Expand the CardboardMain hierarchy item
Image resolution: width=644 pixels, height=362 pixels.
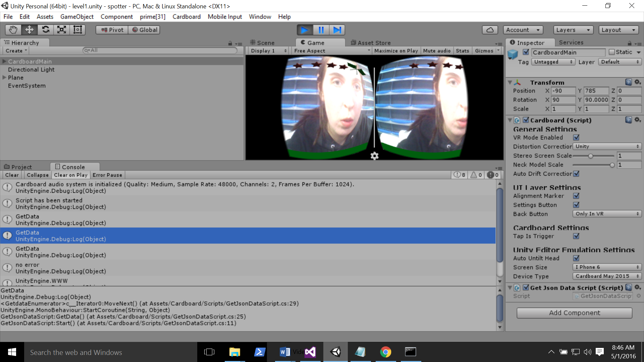click(x=4, y=61)
